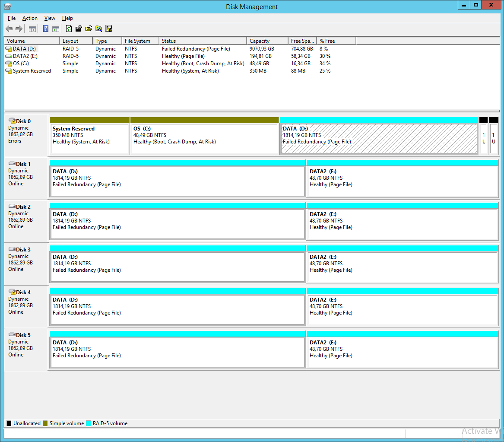
Task: Open the Action menu
Action: (30, 18)
